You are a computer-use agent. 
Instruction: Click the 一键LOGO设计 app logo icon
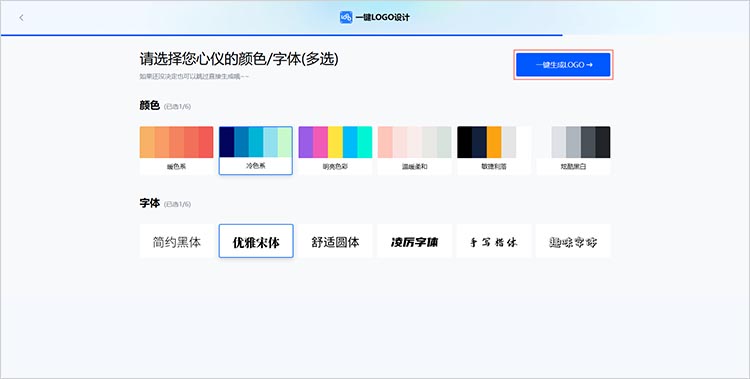(x=346, y=17)
